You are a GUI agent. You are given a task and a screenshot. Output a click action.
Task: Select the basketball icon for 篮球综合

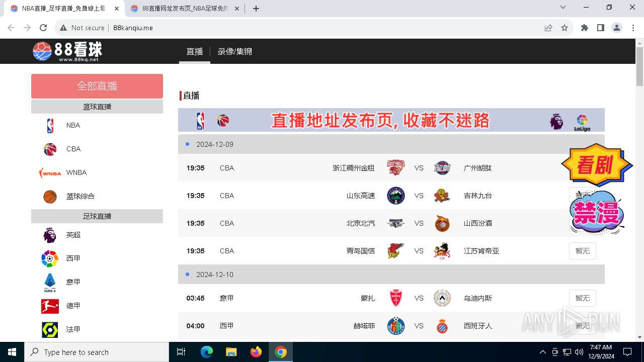click(x=50, y=196)
